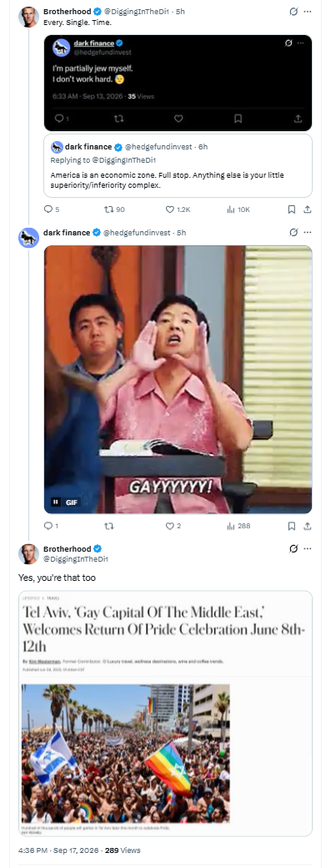Bookmark Brotherhood's first post
This screenshot has width=326, height=868.
coord(292,209)
